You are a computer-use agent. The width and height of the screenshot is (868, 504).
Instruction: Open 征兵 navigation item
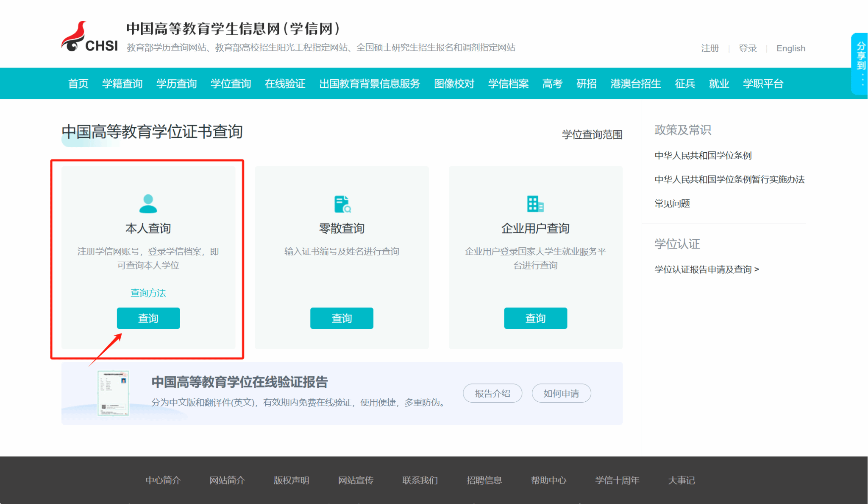tap(685, 84)
